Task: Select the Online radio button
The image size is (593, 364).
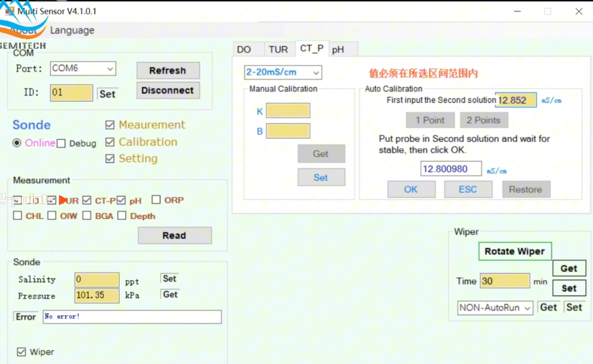Action: [17, 143]
